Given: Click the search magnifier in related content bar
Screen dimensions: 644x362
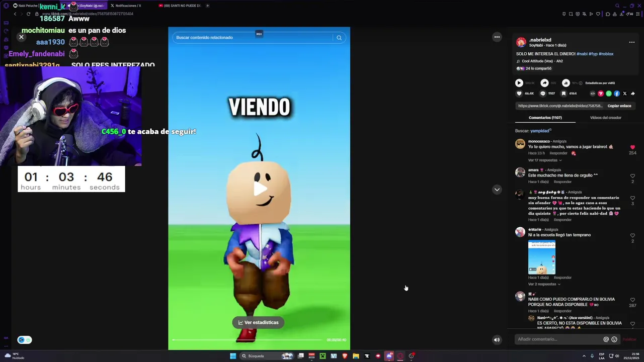Looking at the screenshot, I should pyautogui.click(x=339, y=38).
